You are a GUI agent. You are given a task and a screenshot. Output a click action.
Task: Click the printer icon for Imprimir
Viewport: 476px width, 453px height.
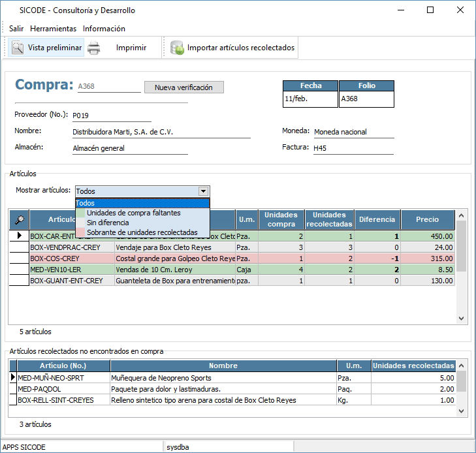coord(94,48)
